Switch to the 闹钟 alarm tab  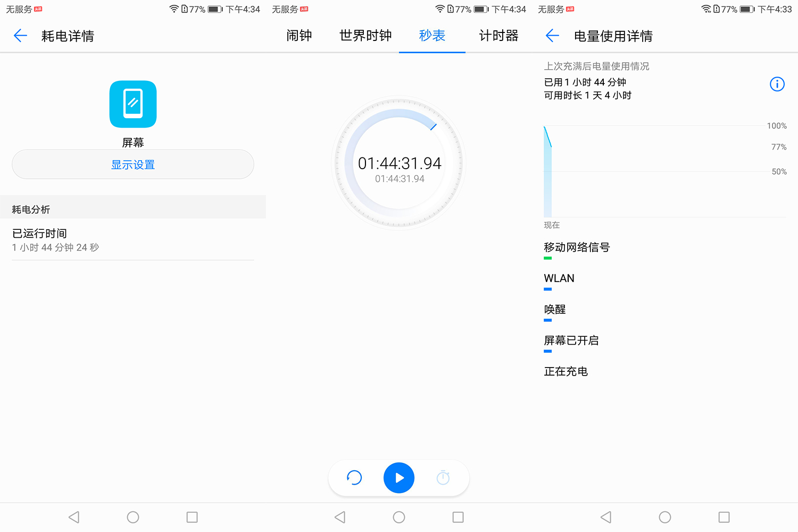pyautogui.click(x=298, y=36)
